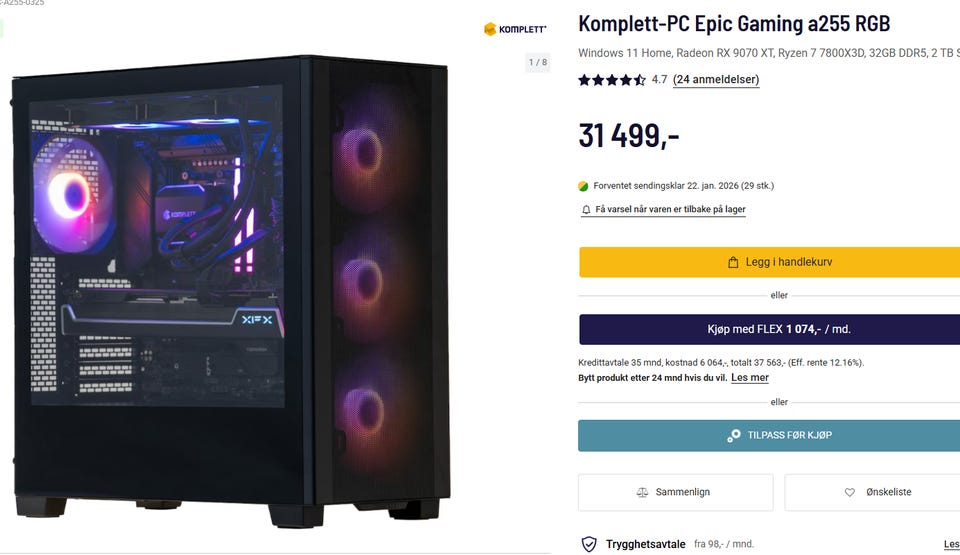Add product with Legg i handlekurv
The width and height of the screenshot is (960, 555).
point(770,262)
